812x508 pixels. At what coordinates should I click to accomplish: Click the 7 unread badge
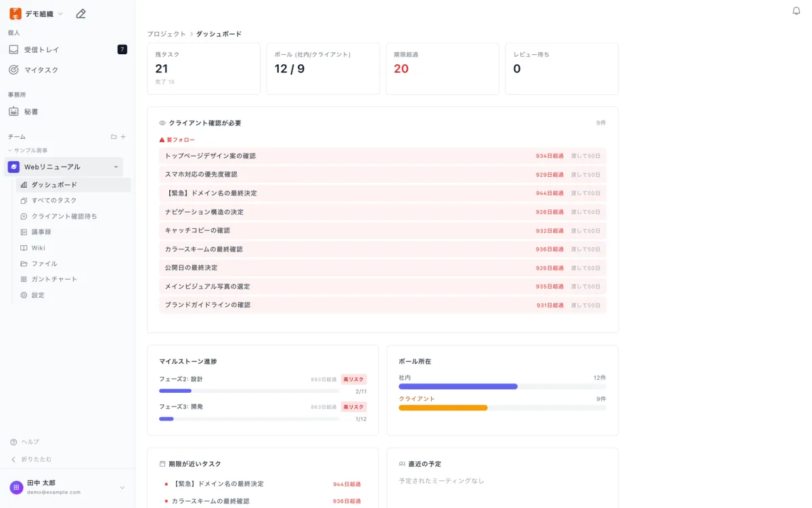tap(122, 49)
